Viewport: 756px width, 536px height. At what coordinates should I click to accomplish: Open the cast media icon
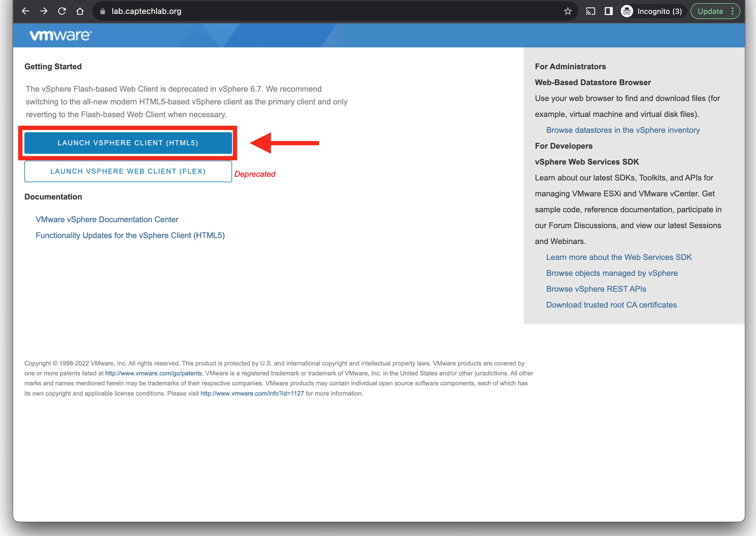tap(590, 11)
